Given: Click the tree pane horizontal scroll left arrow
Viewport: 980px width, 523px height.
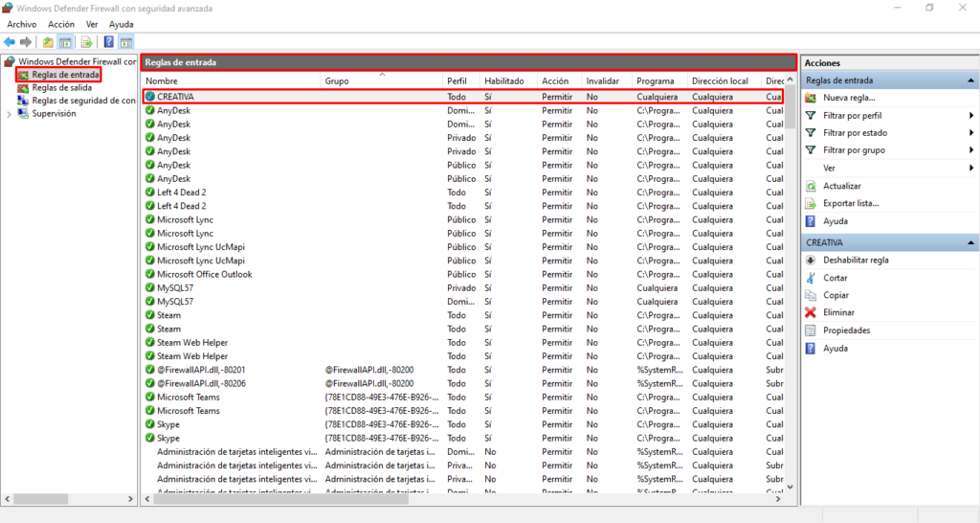Looking at the screenshot, I should coord(8,499).
